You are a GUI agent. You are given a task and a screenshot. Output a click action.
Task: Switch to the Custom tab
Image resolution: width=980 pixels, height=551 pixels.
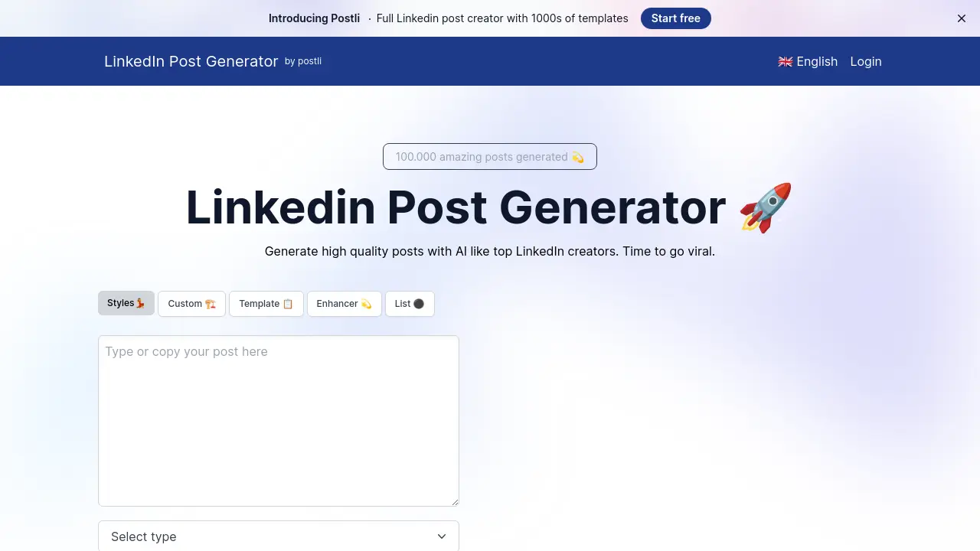[192, 304]
